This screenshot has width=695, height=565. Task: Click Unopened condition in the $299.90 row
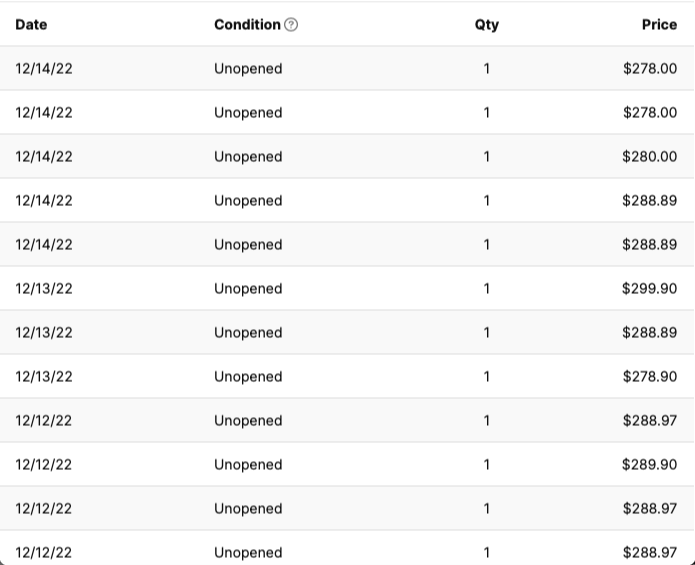tap(248, 289)
